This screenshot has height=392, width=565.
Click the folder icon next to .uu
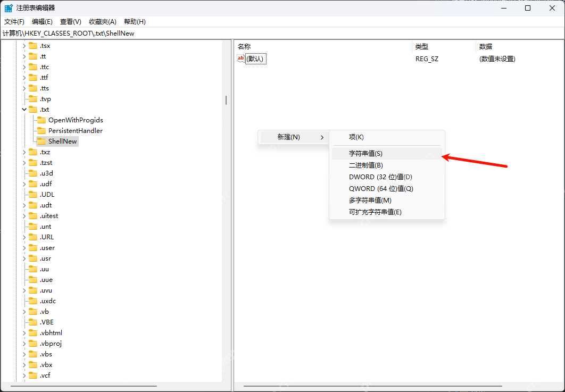click(33, 269)
